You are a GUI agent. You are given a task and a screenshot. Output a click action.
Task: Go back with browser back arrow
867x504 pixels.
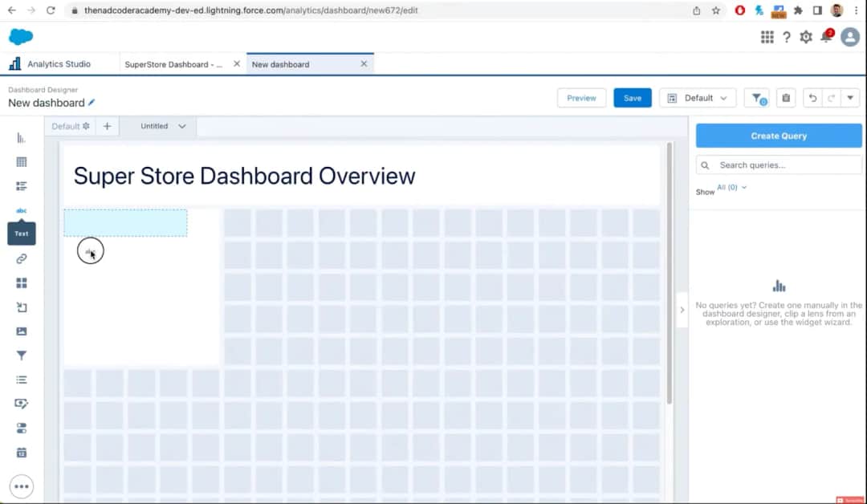(x=11, y=10)
